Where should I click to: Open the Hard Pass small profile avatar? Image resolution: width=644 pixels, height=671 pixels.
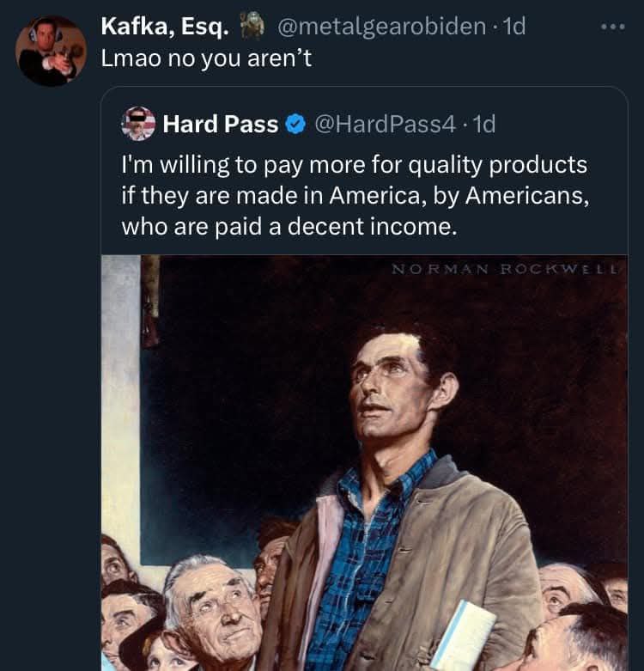(x=138, y=124)
